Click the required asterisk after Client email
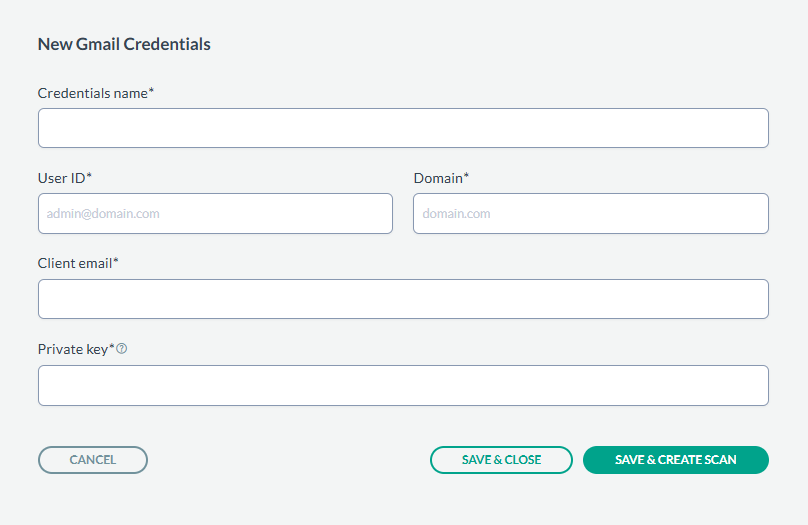The width and height of the screenshot is (808, 525). click(x=116, y=262)
